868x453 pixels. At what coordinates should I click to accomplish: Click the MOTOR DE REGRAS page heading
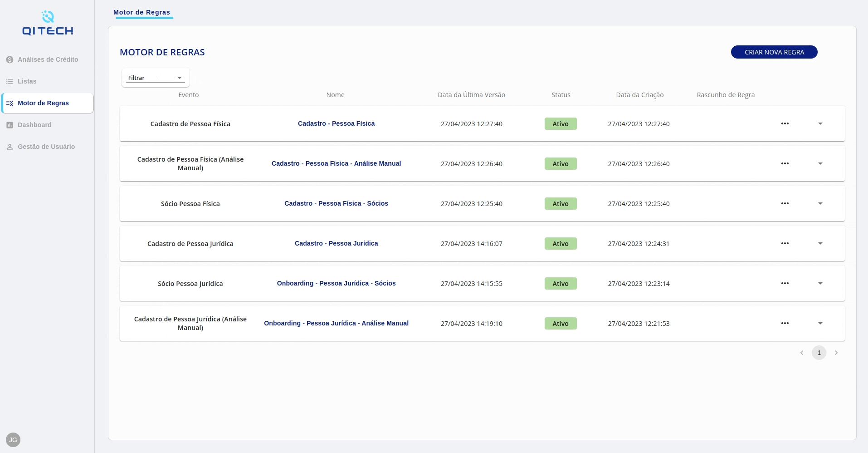(162, 52)
